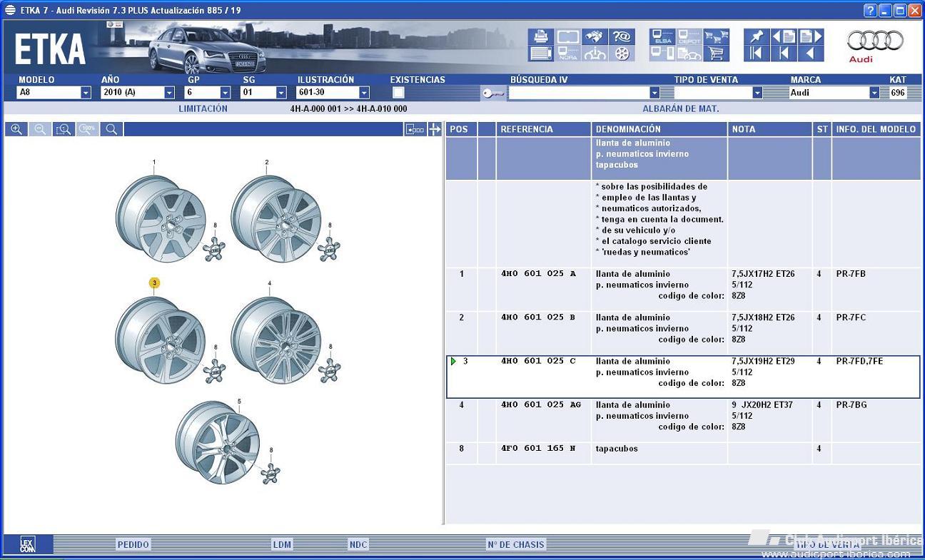The width and height of the screenshot is (925, 560).
Task: Click the REFERENCIA column header
Action: 544,129
